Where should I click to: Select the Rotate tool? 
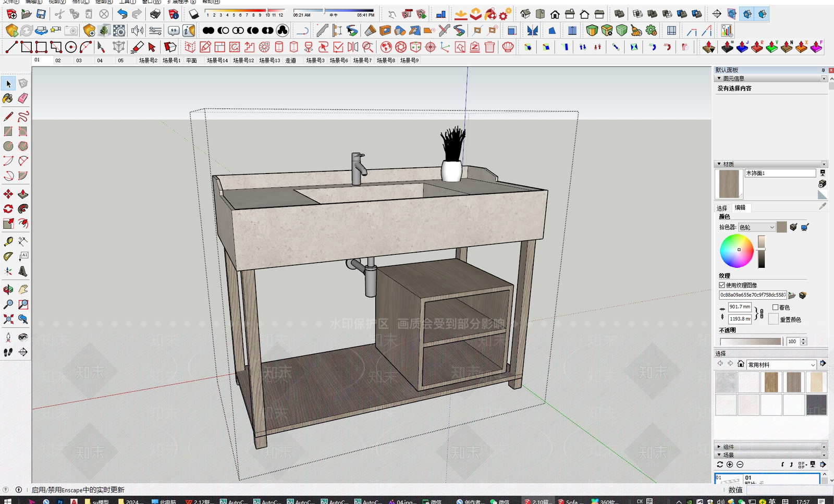(x=8, y=208)
